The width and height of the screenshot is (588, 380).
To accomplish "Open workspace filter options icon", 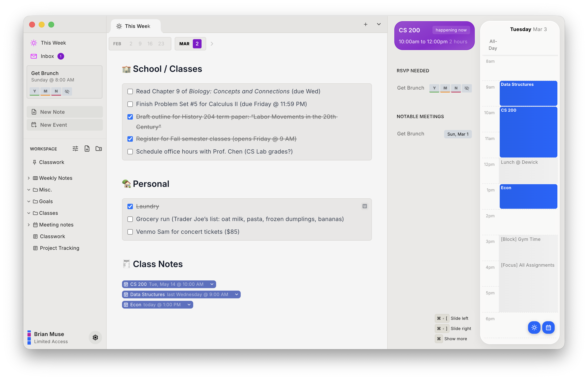I will (75, 149).
